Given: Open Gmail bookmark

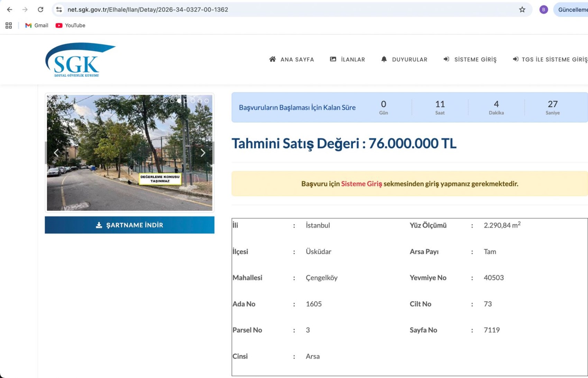Looking at the screenshot, I should coord(37,25).
